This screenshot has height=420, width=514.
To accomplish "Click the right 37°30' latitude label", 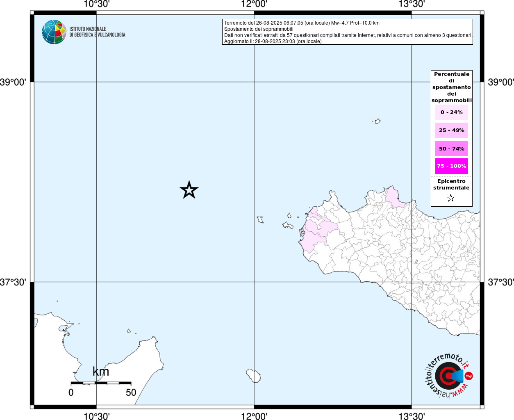I will [x=500, y=282].
